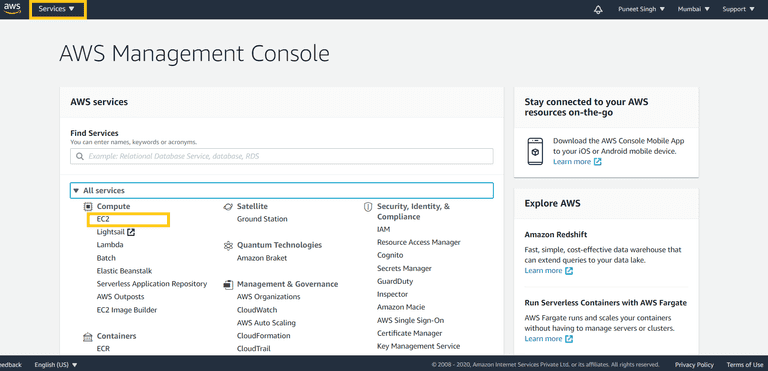
Task: Click the search magnifier icon in Find Services
Action: pyautogui.click(x=79, y=157)
